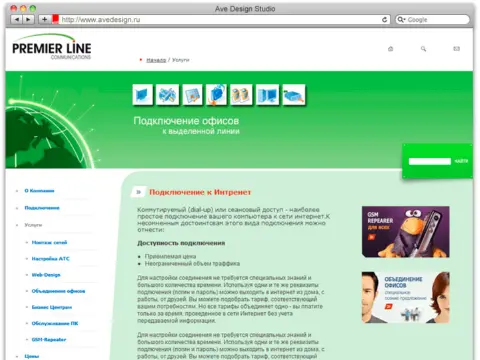Viewport: 480px width, 360px height.
Task: Open the 'Web-Design' submenu link
Action: [46, 275]
